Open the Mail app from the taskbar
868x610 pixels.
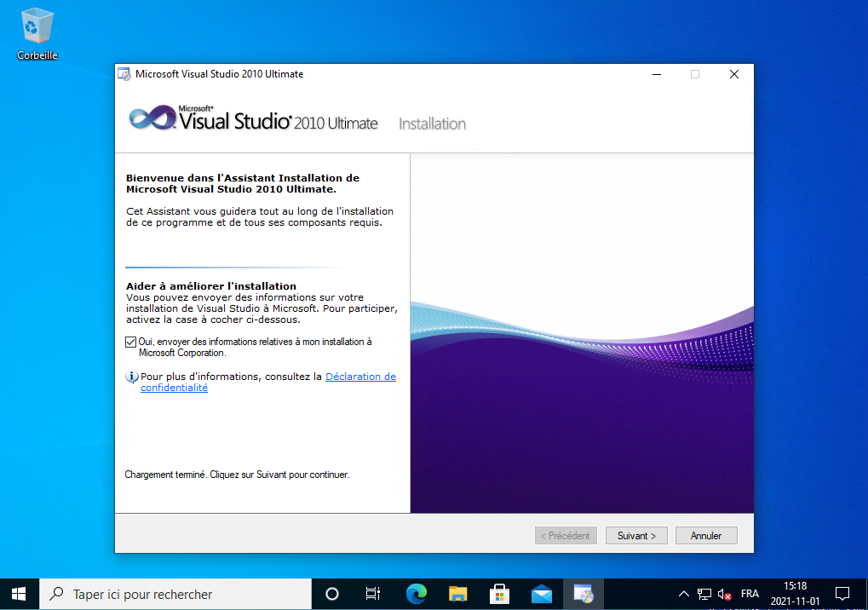pos(542,594)
